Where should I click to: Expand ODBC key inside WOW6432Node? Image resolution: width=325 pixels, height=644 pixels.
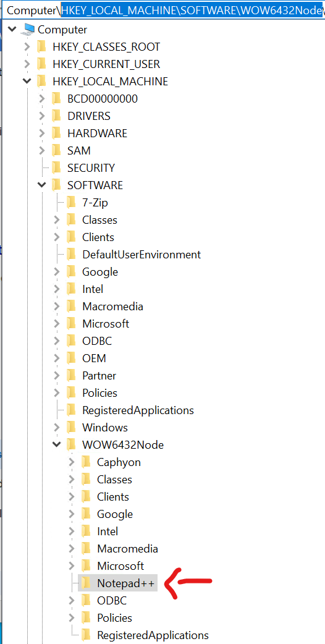click(x=72, y=600)
